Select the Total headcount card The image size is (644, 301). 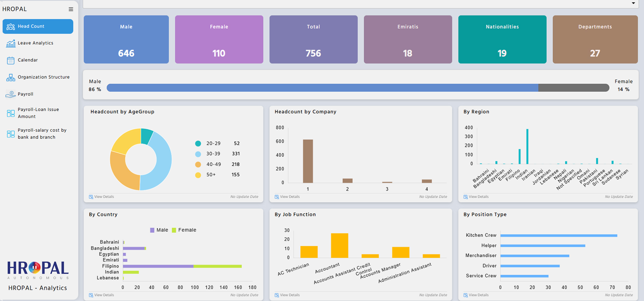[x=313, y=39]
